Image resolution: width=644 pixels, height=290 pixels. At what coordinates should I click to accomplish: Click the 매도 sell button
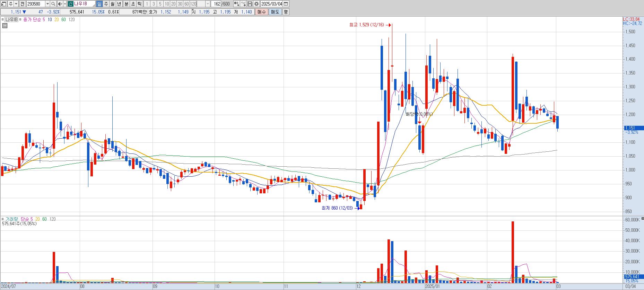[275, 12]
